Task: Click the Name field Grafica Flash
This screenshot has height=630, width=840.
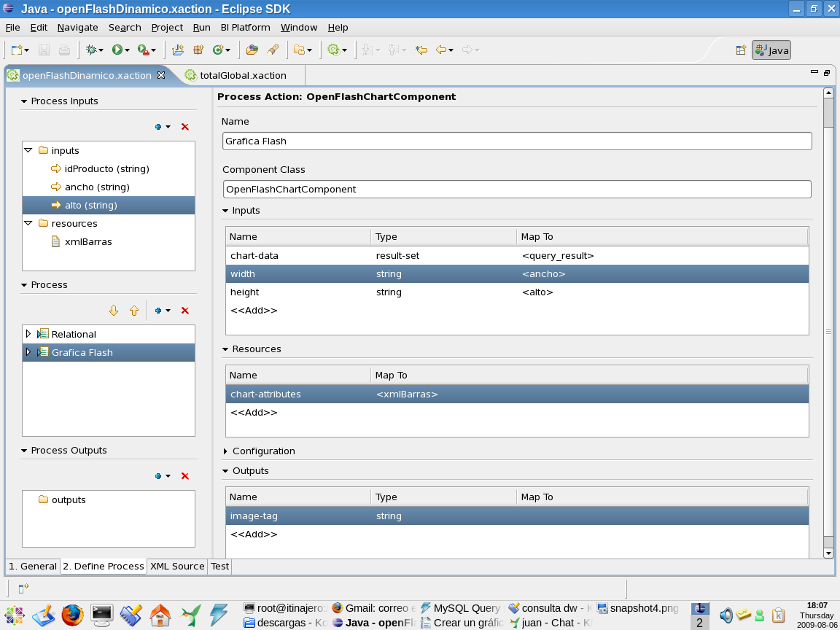Action: pos(516,141)
